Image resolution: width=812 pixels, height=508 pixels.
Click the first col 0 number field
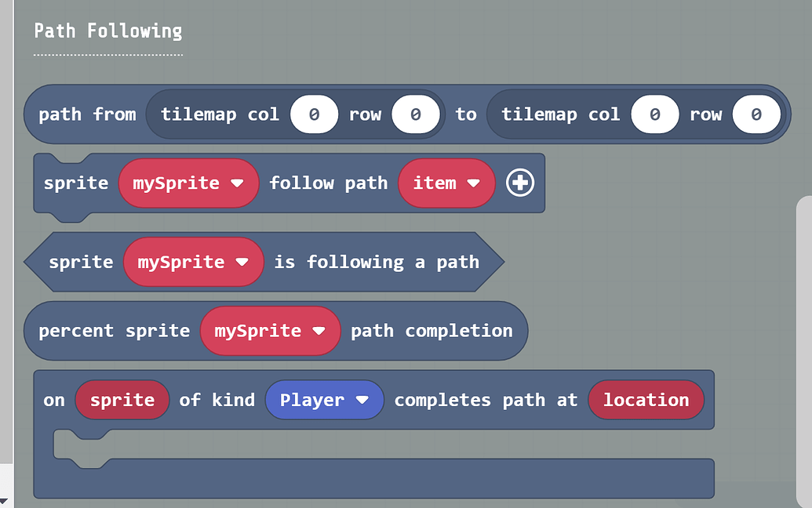pos(314,114)
